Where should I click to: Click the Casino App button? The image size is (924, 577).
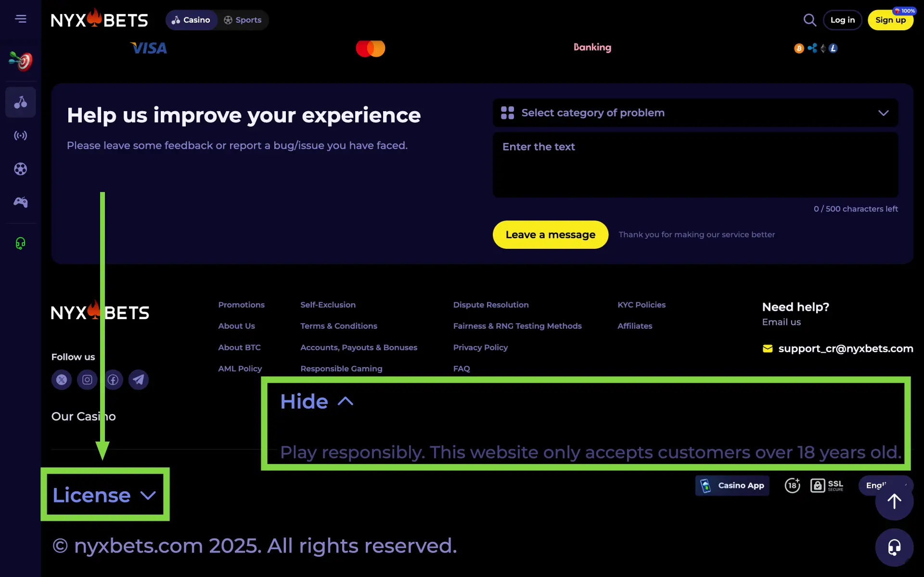732,486
